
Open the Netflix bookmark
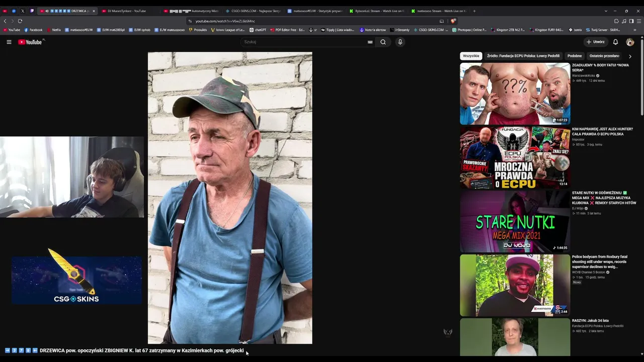(54, 30)
